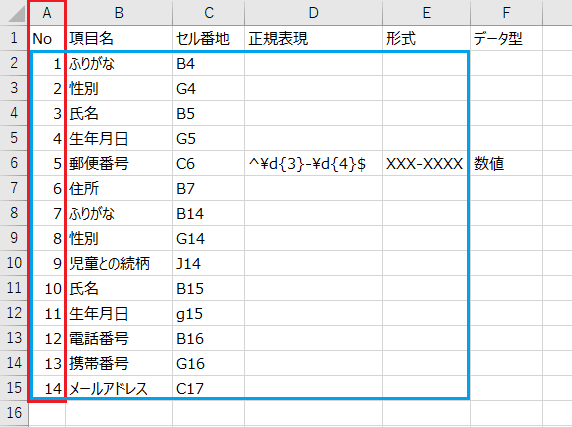The width and height of the screenshot is (572, 427).
Task: Click the '数値' data type cell
Action: pos(506,163)
